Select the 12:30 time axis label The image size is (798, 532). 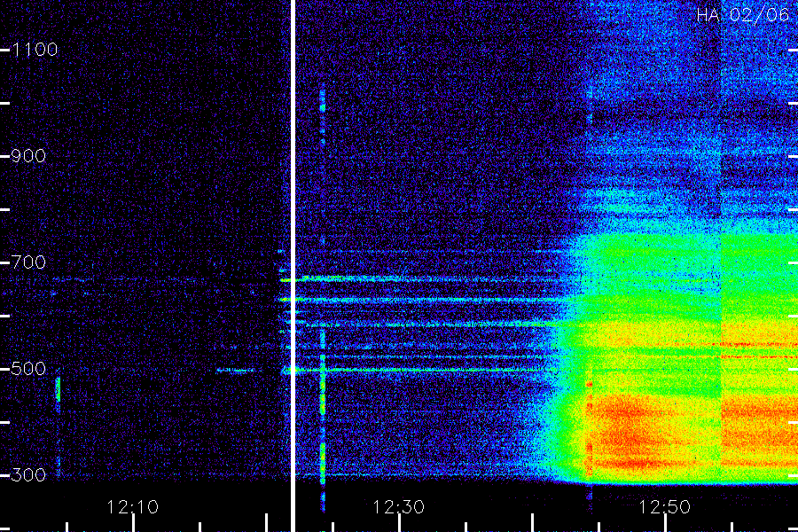(x=398, y=507)
